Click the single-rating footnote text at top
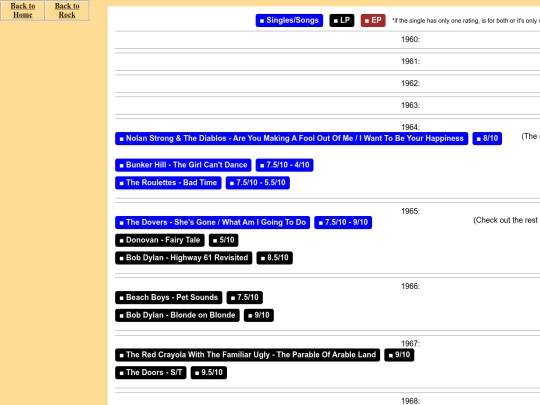Viewport: 540px width, 405px height. [466, 21]
